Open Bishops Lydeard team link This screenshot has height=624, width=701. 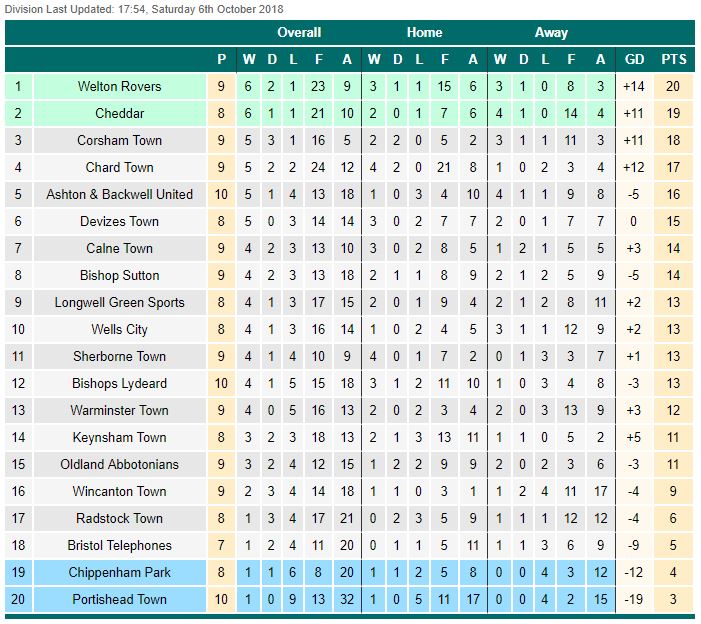tap(119, 383)
